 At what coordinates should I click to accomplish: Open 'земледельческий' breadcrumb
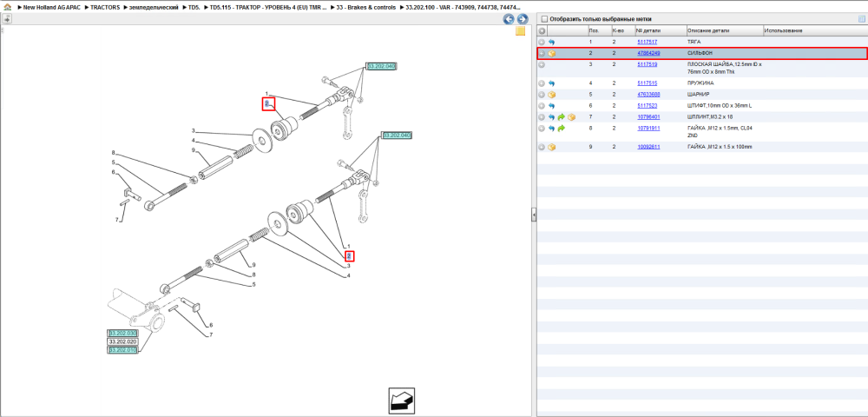click(153, 8)
